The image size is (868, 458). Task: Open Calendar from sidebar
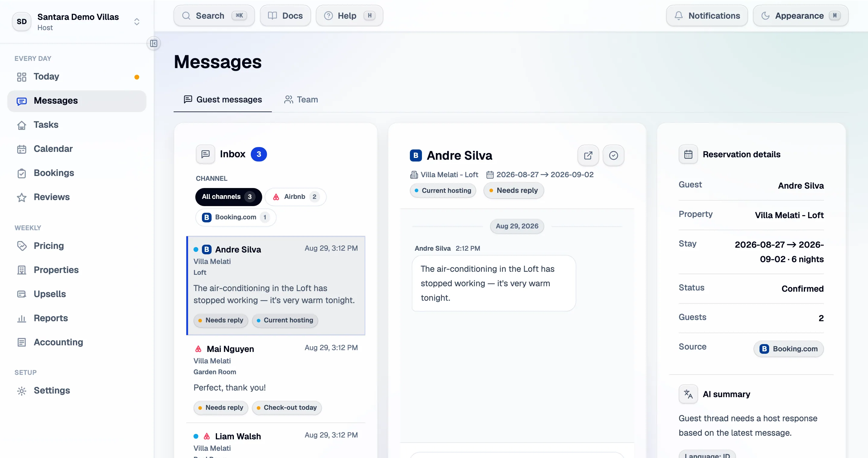click(77, 149)
